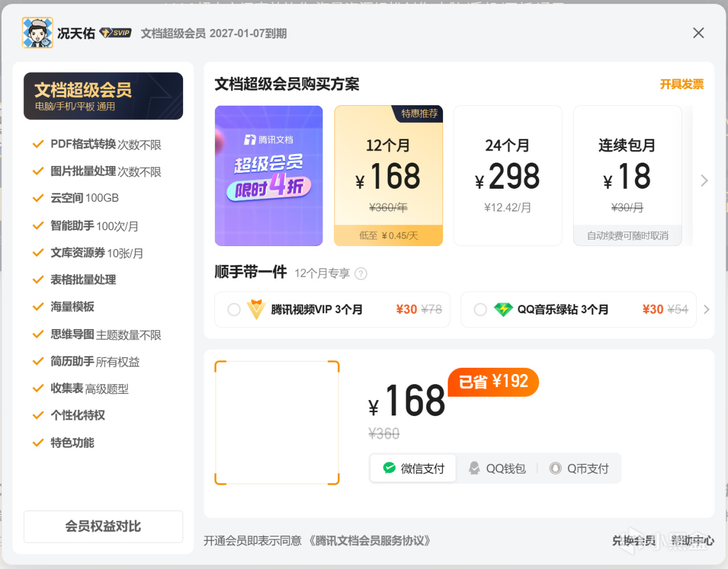728x569 pixels.
Task: Show more add-on offers with right arrow
Action: tap(706, 309)
